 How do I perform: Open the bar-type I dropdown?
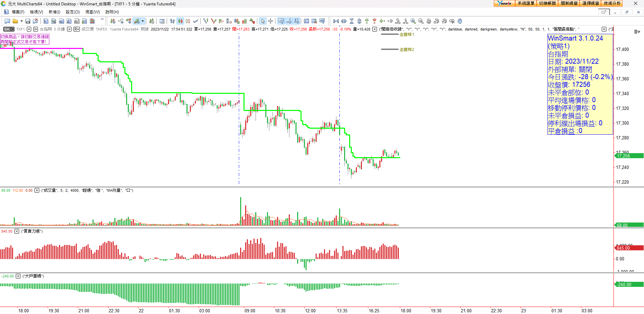point(36,29)
